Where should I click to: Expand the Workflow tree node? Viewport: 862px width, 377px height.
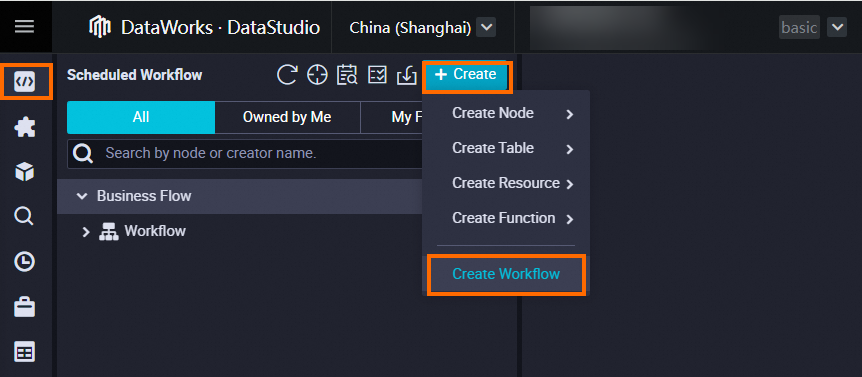[85, 231]
